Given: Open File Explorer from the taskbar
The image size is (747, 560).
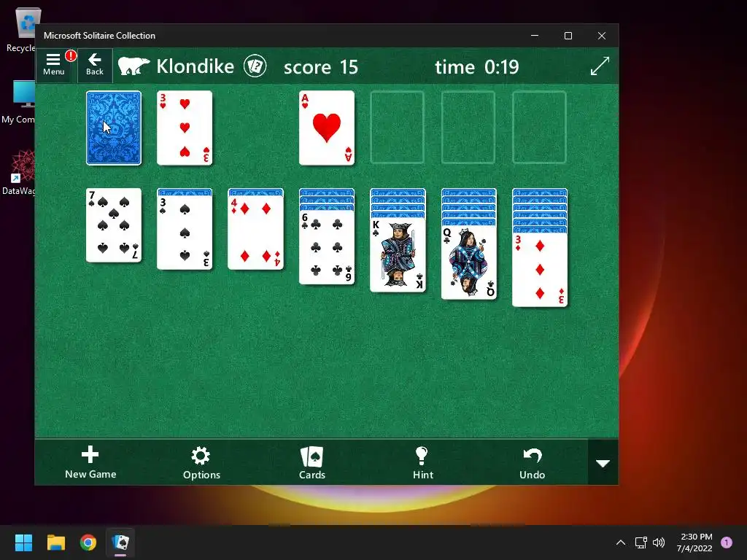Looking at the screenshot, I should tap(55, 542).
